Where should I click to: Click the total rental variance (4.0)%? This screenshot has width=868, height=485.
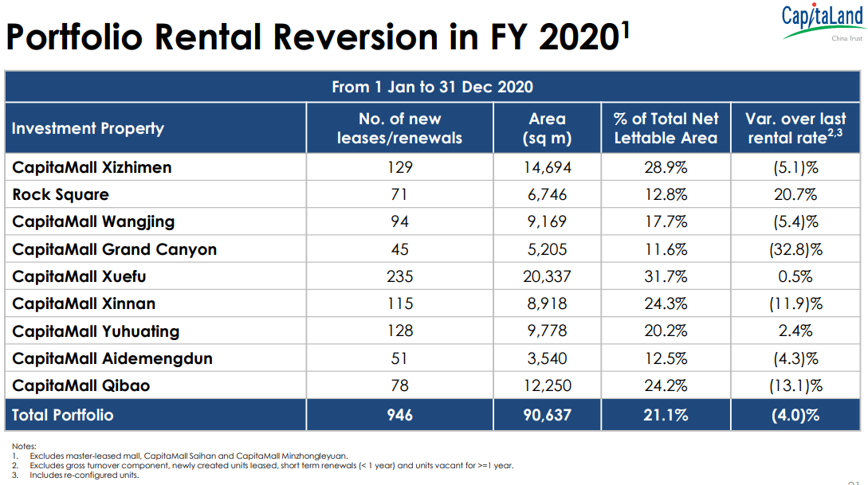pyautogui.click(x=795, y=416)
